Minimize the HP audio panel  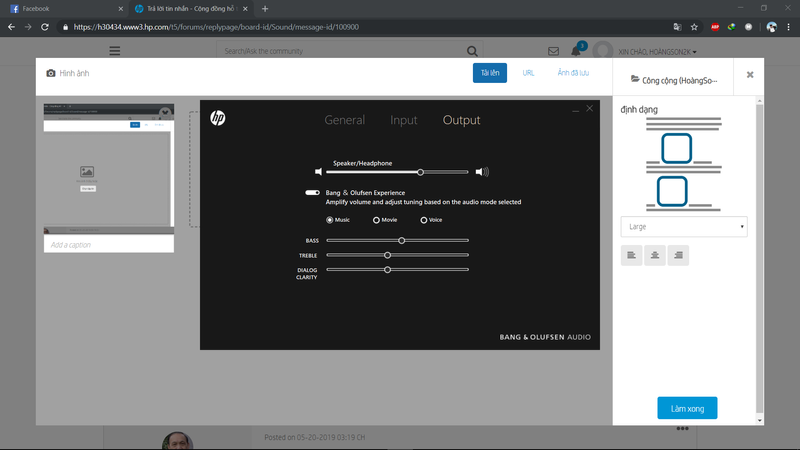pos(576,109)
